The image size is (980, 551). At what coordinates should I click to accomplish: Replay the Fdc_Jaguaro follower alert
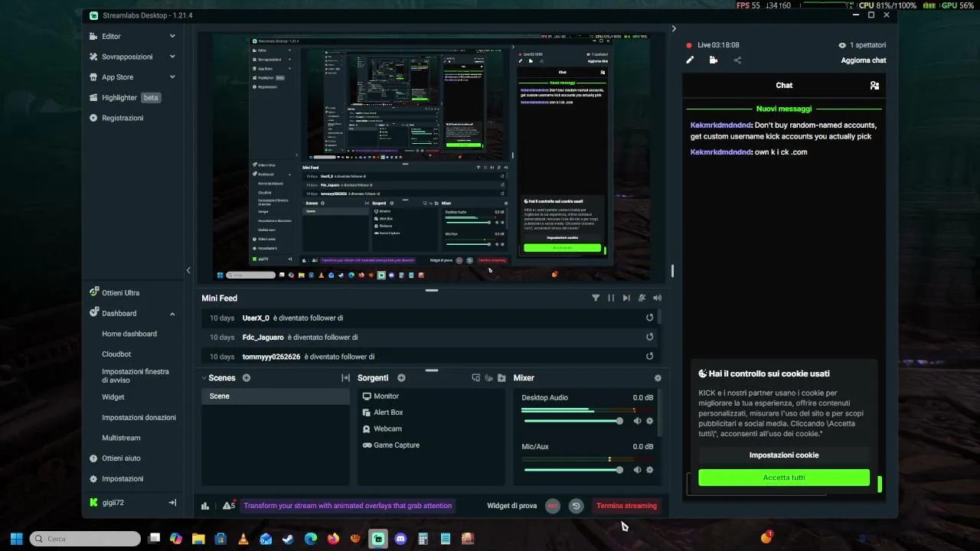(x=650, y=337)
